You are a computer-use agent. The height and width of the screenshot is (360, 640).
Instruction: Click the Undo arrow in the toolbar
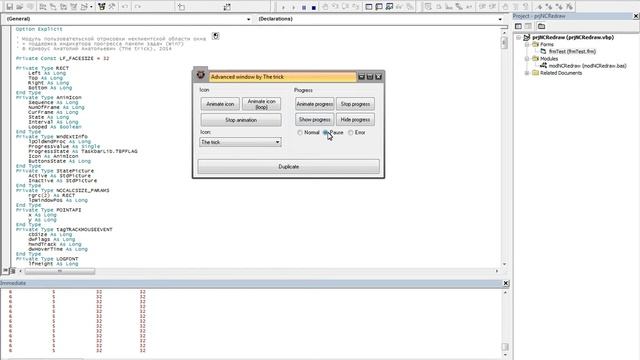(125, 7)
